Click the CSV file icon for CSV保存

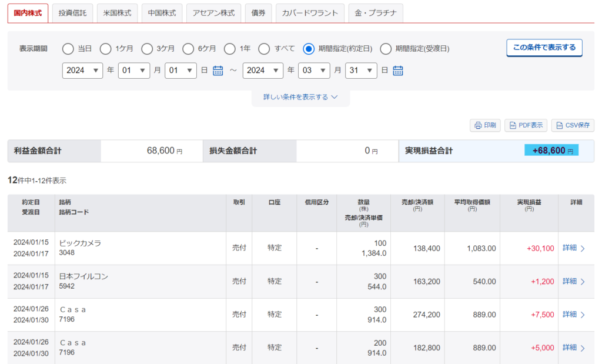coord(560,126)
